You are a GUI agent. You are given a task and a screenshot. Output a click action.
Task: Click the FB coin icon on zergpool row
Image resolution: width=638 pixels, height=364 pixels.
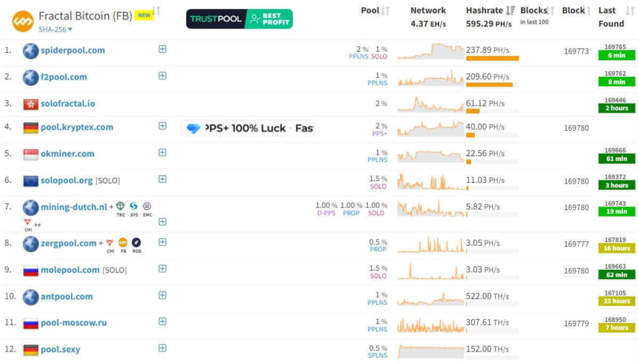point(123,243)
